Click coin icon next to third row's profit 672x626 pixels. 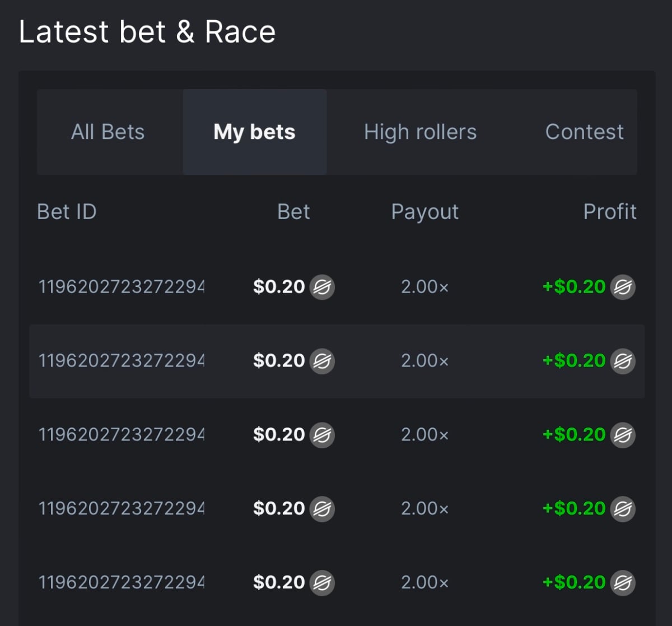pos(622,435)
